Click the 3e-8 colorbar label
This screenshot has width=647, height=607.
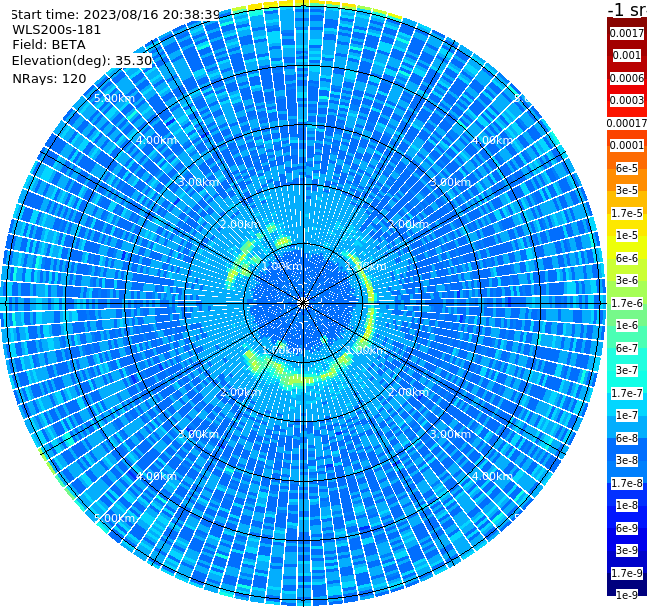(x=627, y=460)
